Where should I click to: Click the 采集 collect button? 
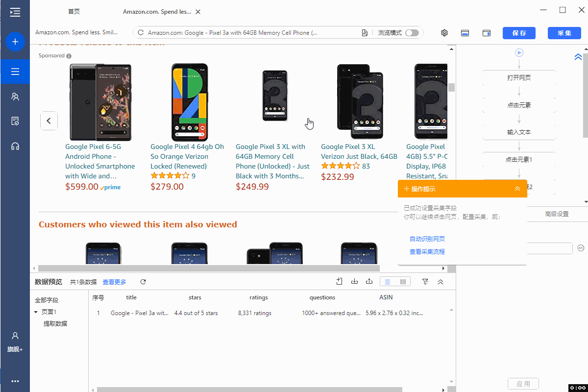point(564,33)
